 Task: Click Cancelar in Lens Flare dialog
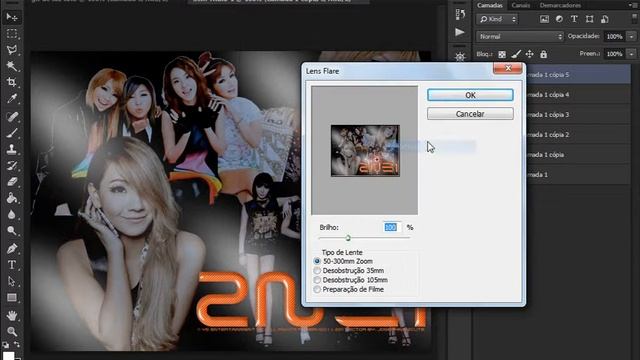tap(470, 114)
